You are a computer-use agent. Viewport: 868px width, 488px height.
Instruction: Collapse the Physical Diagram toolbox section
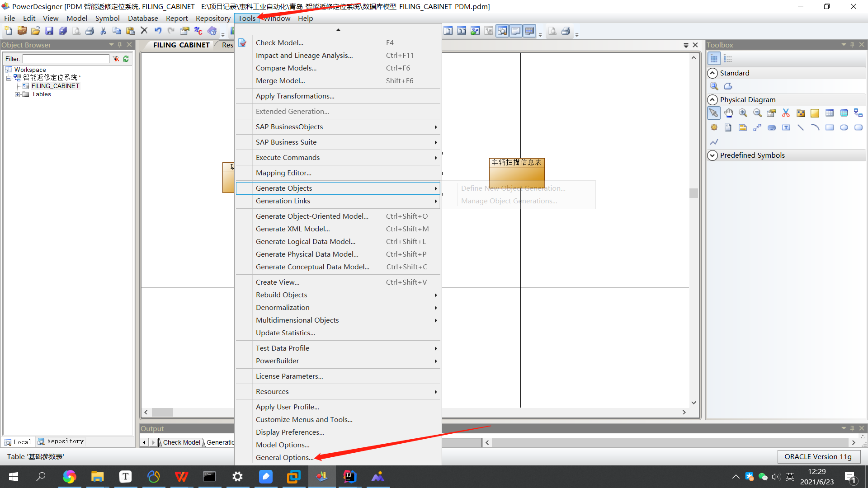click(x=712, y=99)
